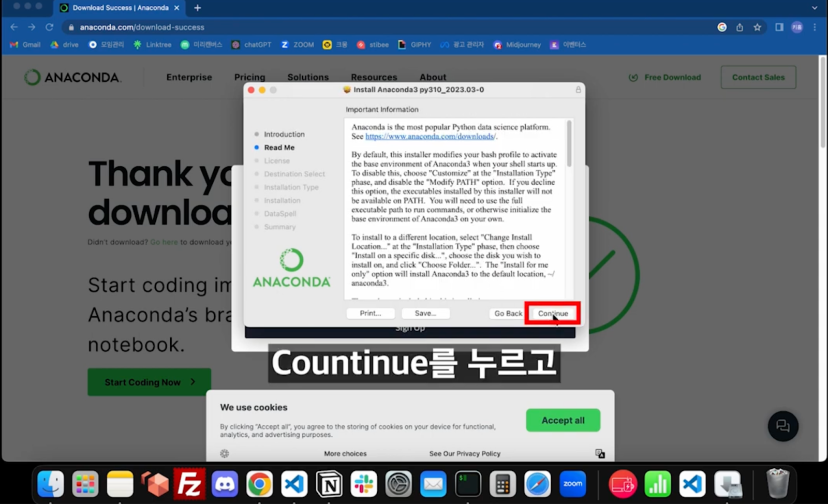Open Slack from the Dock

click(x=363, y=484)
